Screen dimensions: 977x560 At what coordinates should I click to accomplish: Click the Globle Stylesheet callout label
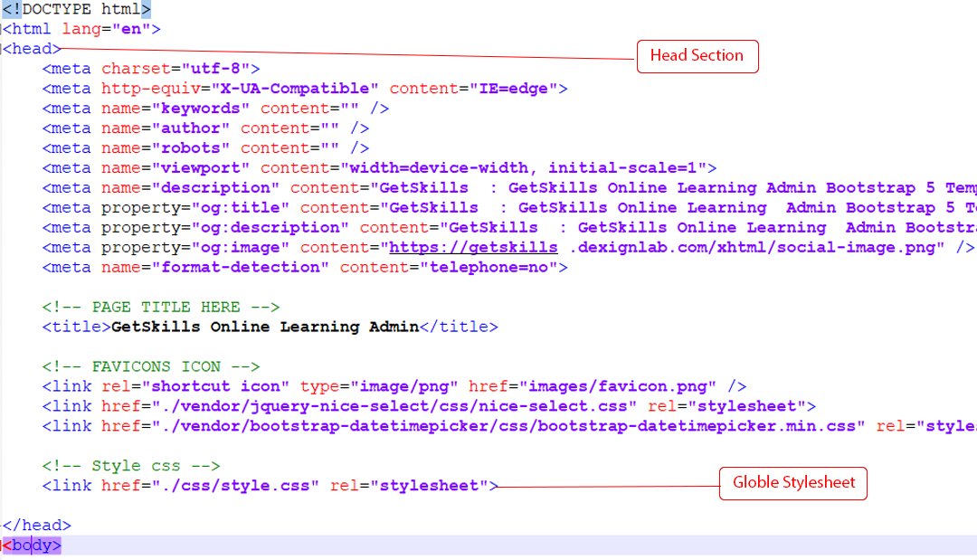pos(793,483)
